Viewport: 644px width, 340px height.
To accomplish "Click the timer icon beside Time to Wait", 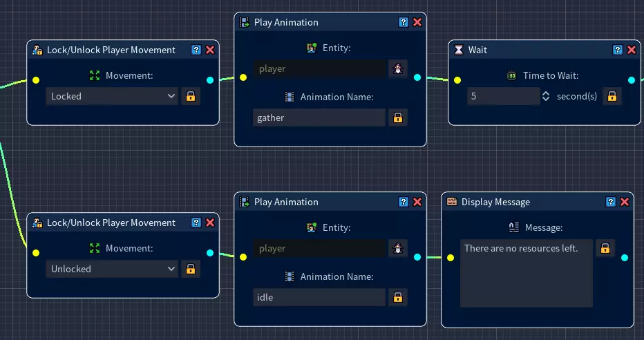I will tap(511, 75).
